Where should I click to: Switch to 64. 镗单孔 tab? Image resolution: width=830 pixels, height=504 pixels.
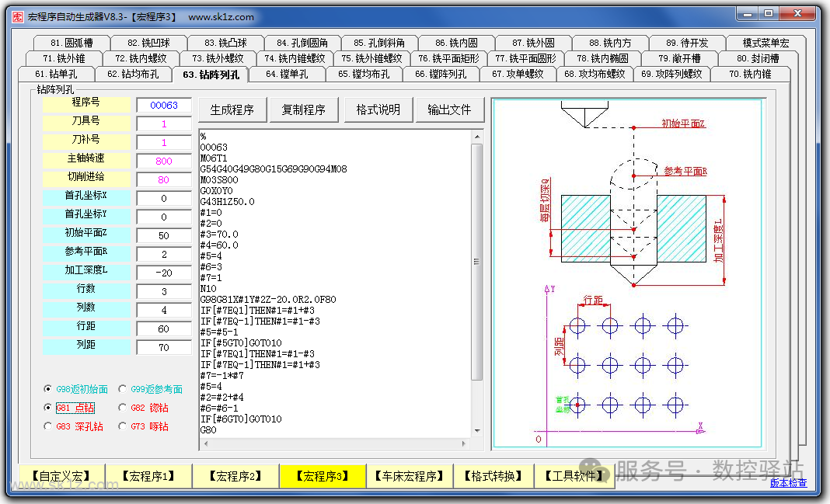pyautogui.click(x=286, y=74)
